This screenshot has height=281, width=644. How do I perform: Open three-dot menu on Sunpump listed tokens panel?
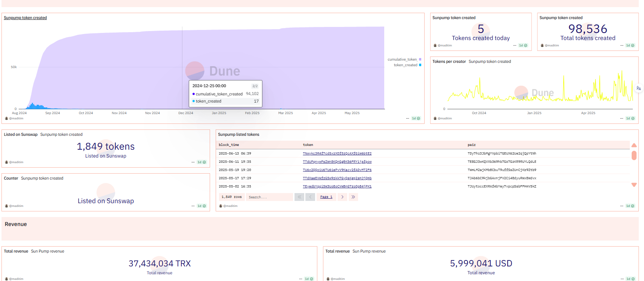pos(622,206)
